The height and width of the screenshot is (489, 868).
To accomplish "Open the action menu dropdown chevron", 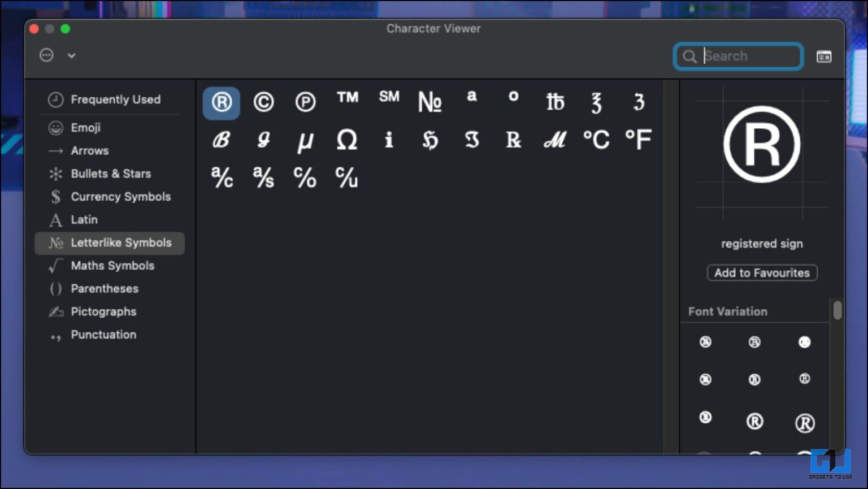I will click(71, 56).
